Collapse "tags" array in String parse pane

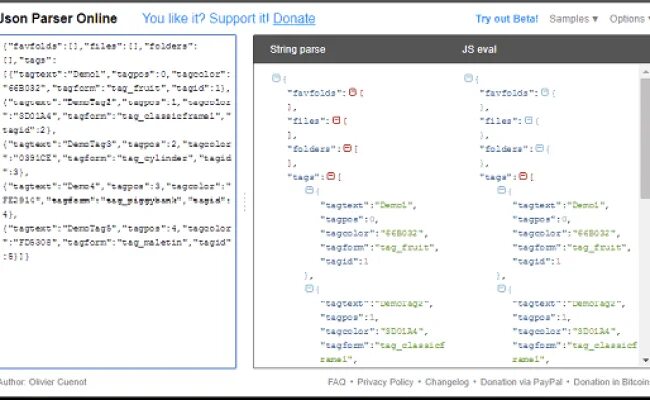pyautogui.click(x=329, y=177)
